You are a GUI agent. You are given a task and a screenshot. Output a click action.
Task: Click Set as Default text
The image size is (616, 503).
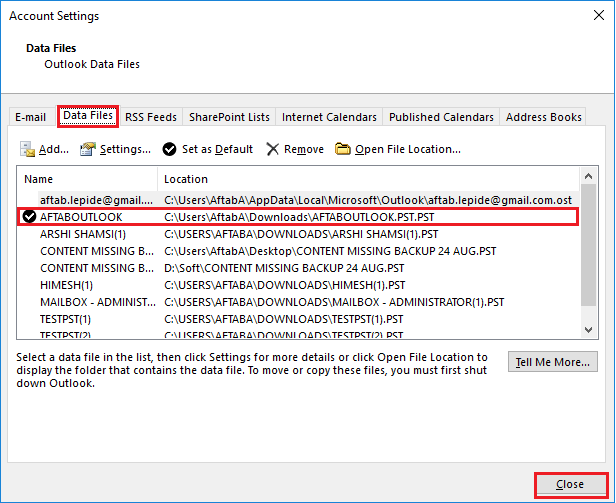[217, 149]
